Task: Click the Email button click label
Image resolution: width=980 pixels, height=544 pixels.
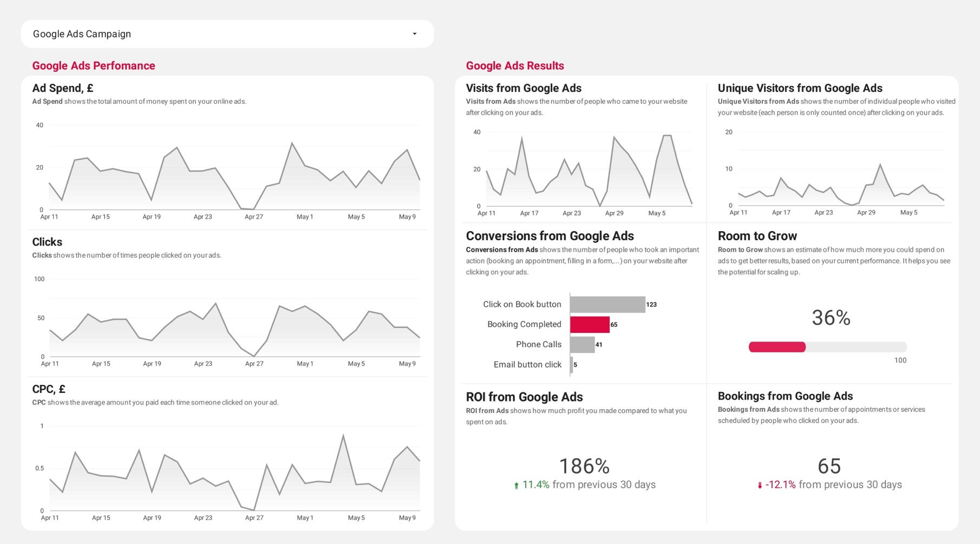Action: click(527, 365)
